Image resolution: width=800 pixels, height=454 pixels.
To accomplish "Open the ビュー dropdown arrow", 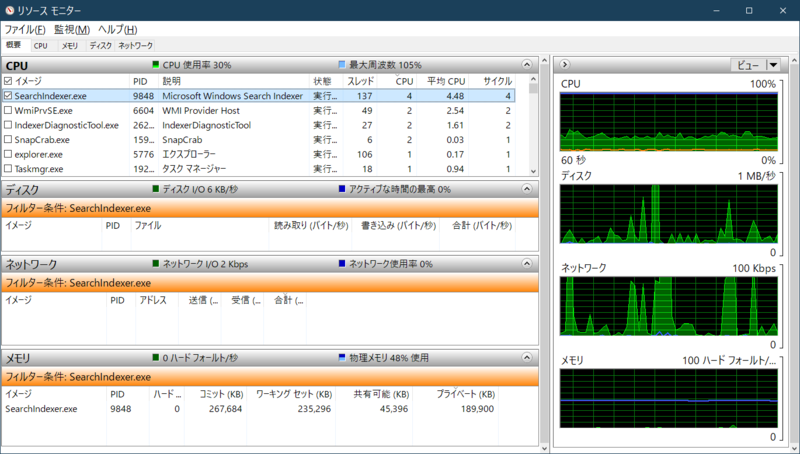I will [773, 65].
